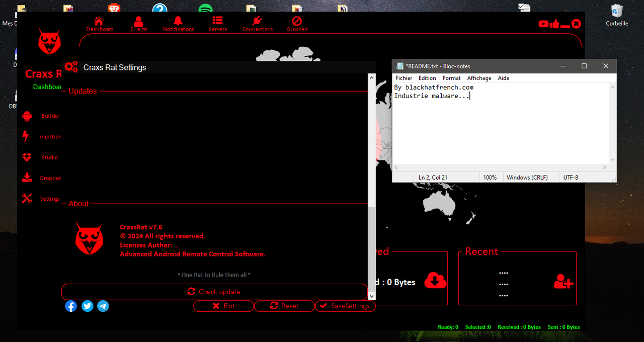Click the "CraxsRat v7.6" version text

pos(141,227)
